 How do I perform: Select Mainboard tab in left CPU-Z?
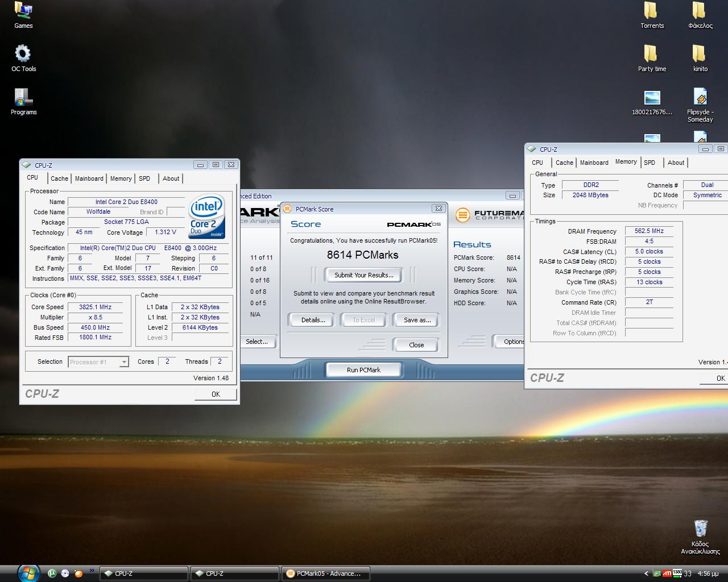[89, 178]
